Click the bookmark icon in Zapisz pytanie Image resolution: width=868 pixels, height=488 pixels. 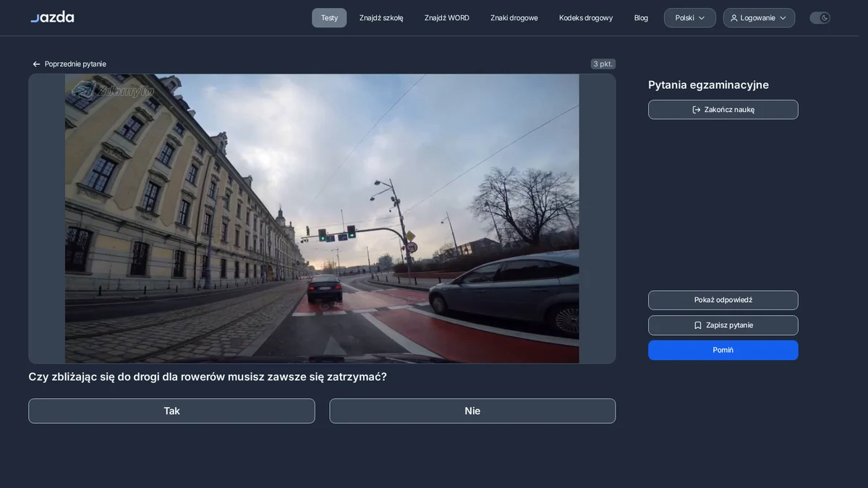[698, 325]
